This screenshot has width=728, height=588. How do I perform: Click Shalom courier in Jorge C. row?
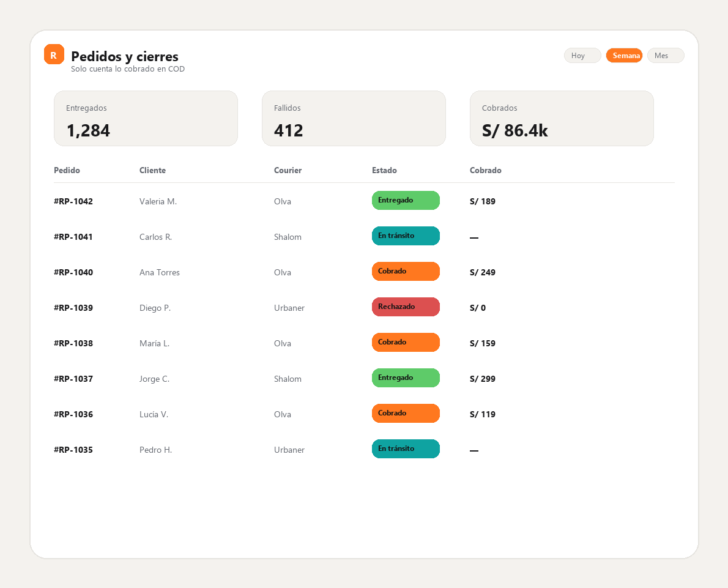288,379
